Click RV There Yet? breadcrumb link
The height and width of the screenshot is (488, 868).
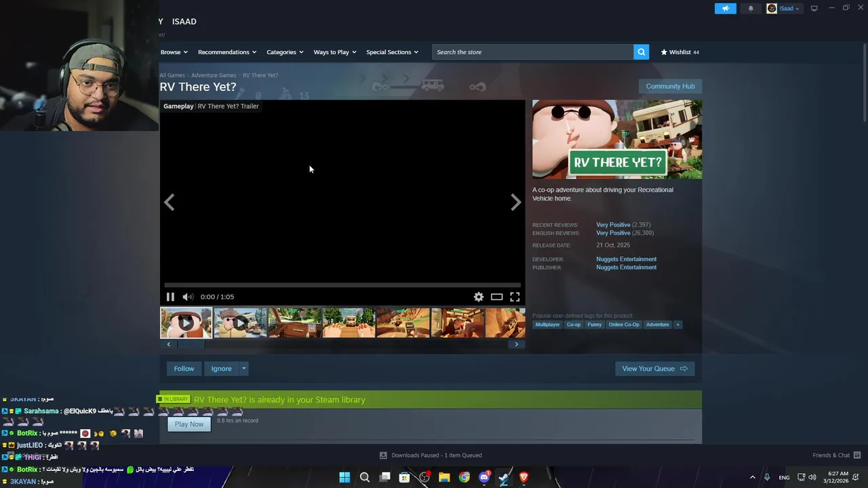(x=260, y=75)
